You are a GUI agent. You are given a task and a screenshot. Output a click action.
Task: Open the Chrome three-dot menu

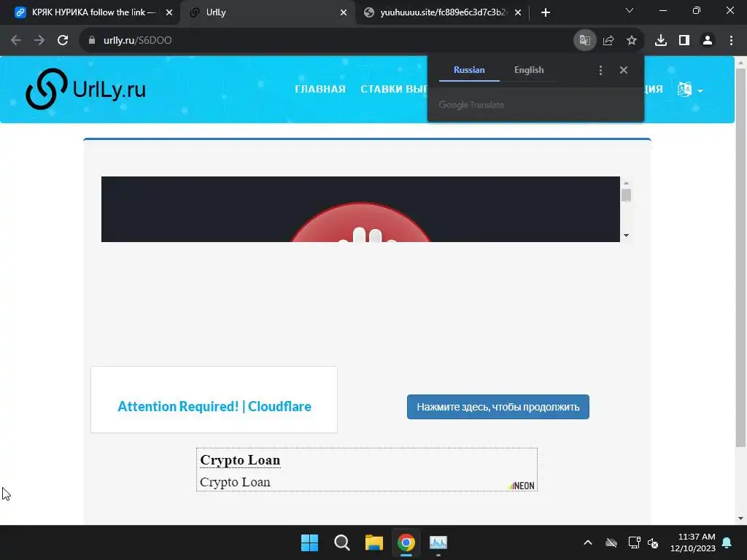[731, 41]
